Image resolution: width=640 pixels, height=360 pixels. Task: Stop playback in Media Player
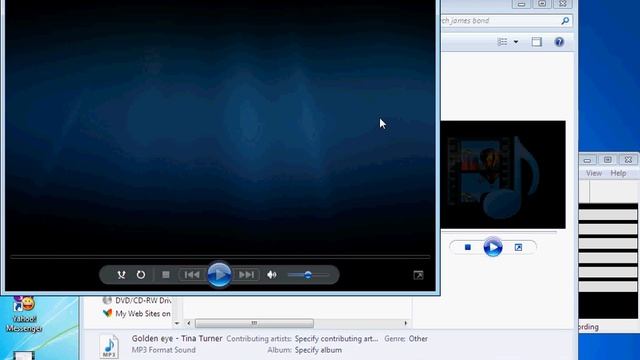pos(166,275)
